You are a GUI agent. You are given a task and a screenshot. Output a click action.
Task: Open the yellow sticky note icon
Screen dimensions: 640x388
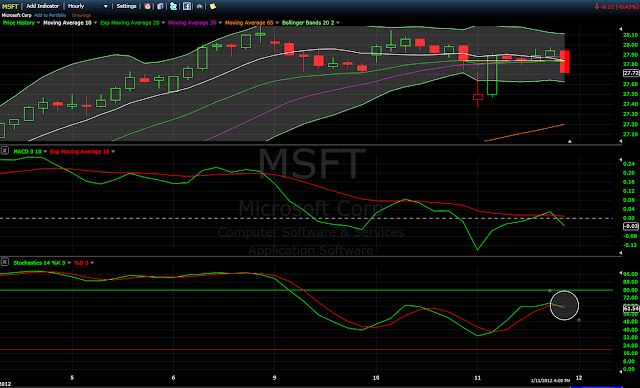pos(213,6)
